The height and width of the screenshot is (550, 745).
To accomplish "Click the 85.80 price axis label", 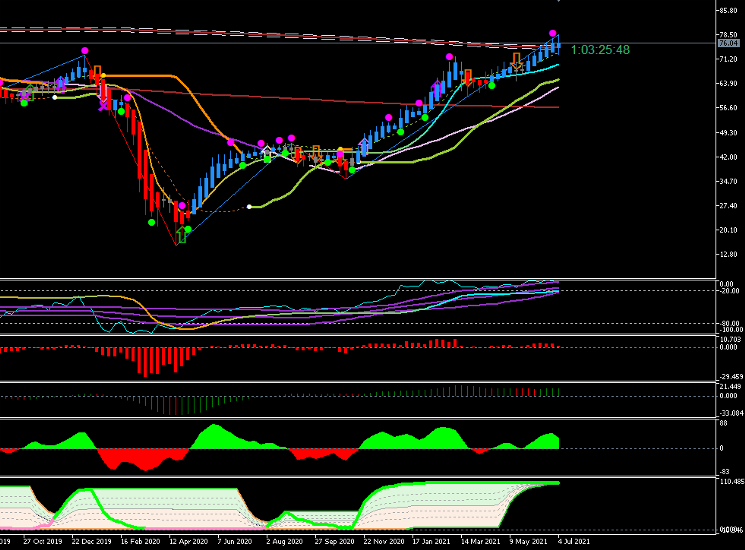I will click(x=728, y=10).
